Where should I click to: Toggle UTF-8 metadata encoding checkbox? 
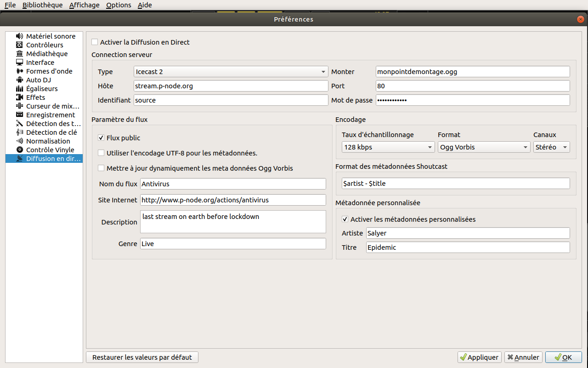tap(101, 153)
